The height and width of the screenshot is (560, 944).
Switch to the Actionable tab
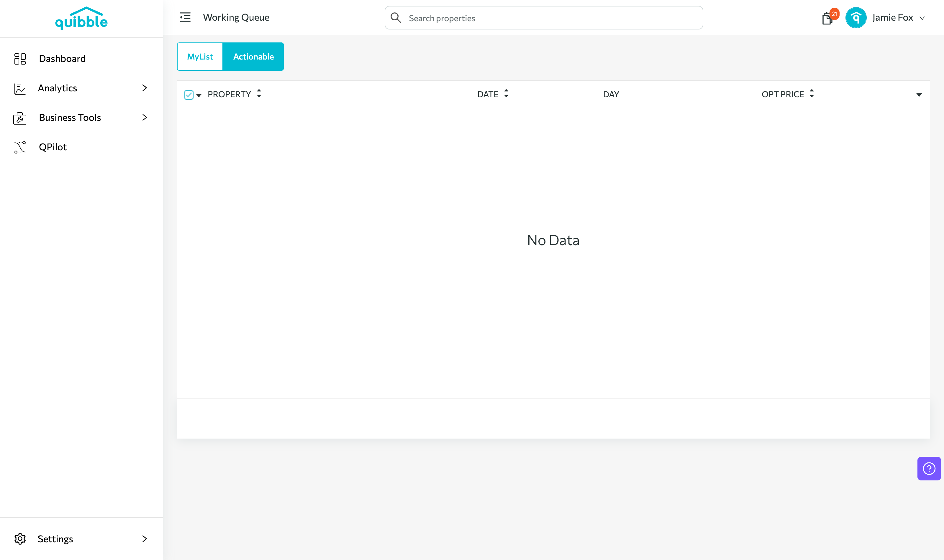253,57
